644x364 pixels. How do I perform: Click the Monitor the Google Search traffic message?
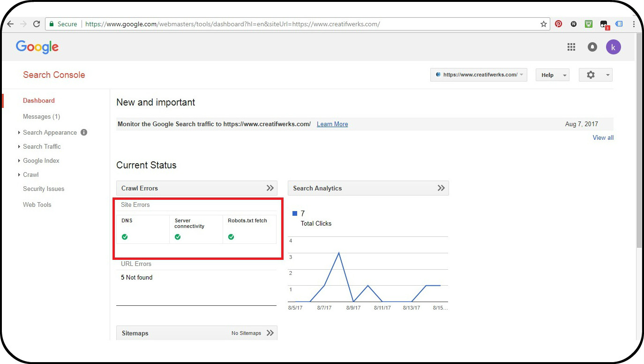coord(214,124)
